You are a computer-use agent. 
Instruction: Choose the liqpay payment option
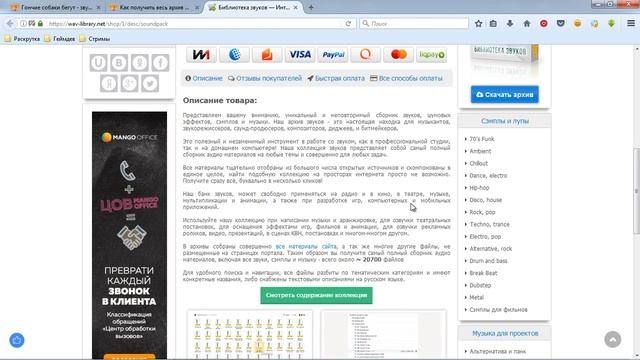coord(431,54)
